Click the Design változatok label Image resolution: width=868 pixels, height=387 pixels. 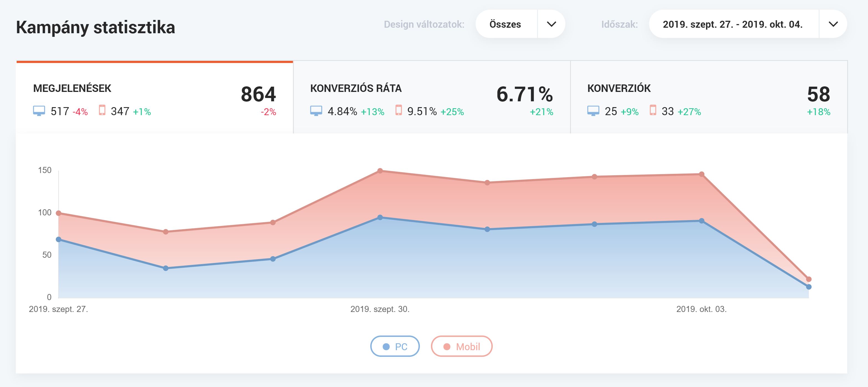coord(424,24)
